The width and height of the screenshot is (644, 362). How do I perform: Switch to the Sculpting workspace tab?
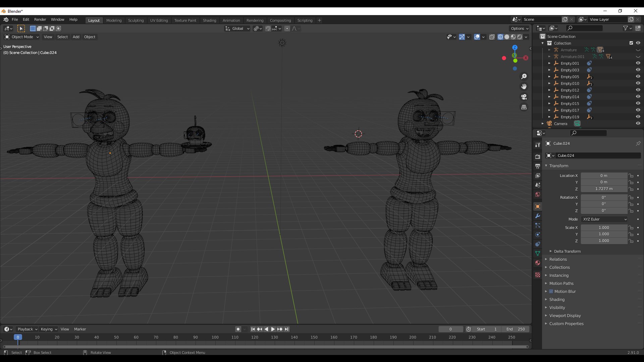coord(136,20)
